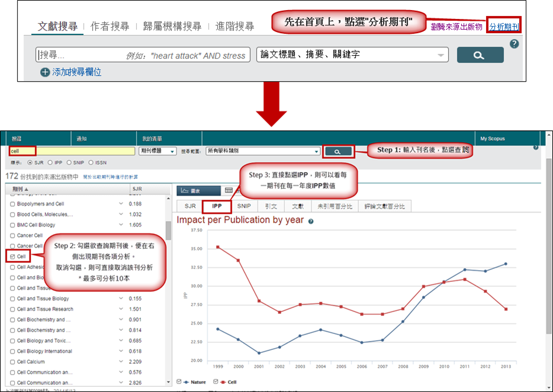
Task: Click the journal list scroll down arrow
Action: [168, 383]
